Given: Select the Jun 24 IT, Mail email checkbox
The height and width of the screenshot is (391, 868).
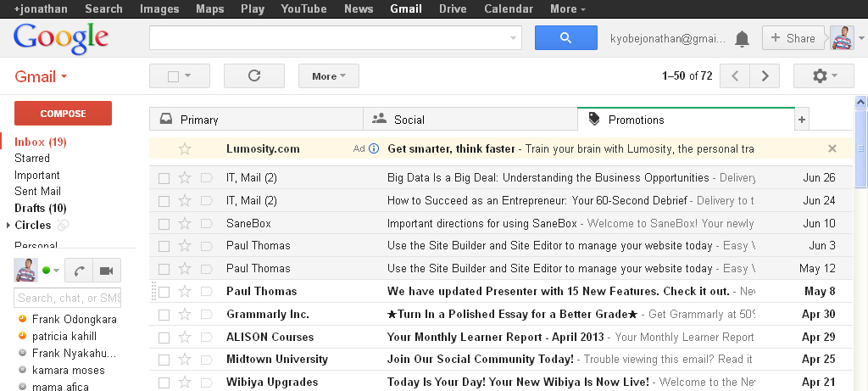Looking at the screenshot, I should coord(164,201).
